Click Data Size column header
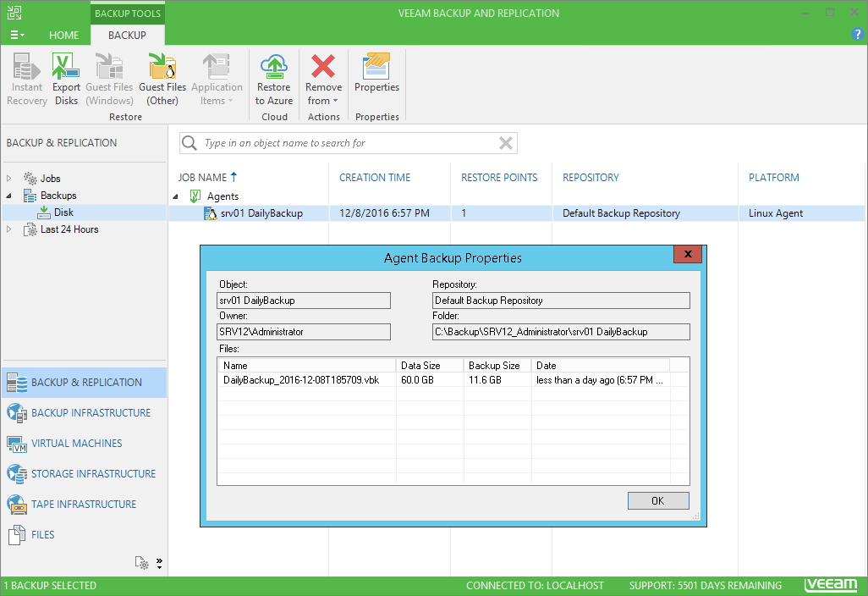The height and width of the screenshot is (596, 868). click(430, 366)
